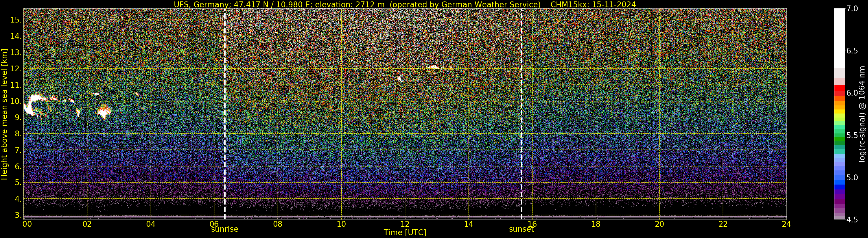Viewport: 868px width, 238px height.
Task: Click the 13. height tick label
Action: pyautogui.click(x=16, y=53)
